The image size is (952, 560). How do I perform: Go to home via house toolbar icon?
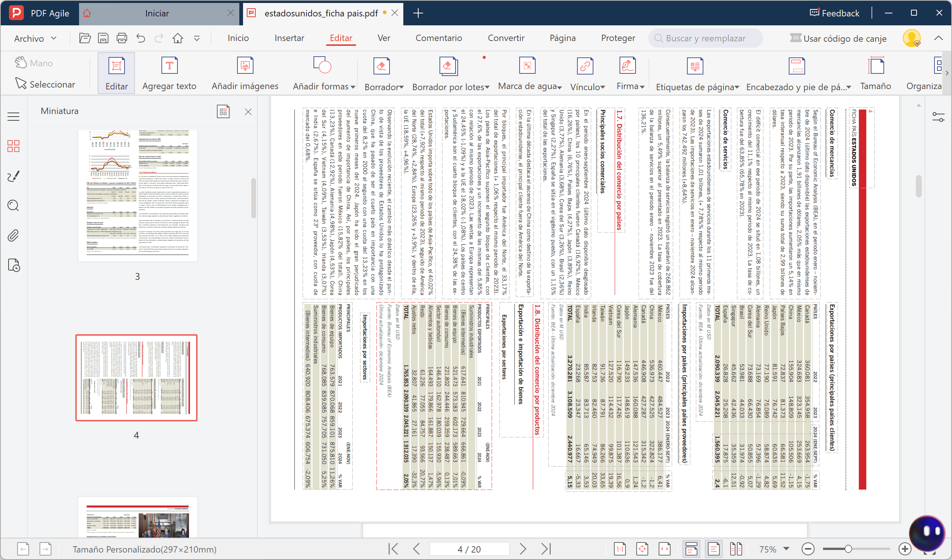click(x=177, y=38)
